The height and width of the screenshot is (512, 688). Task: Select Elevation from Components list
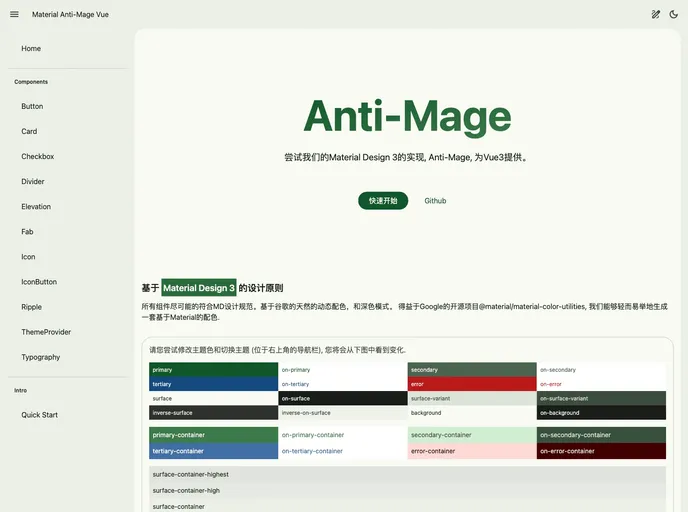tap(36, 206)
